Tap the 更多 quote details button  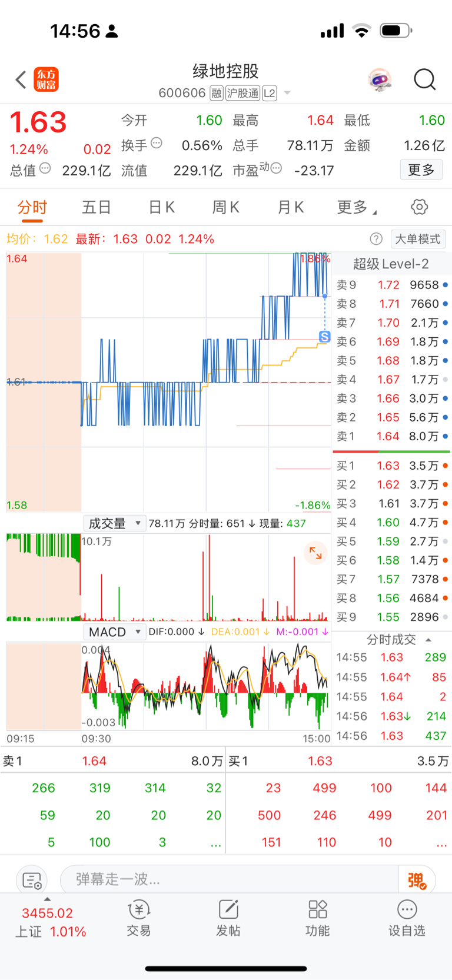[x=421, y=170]
